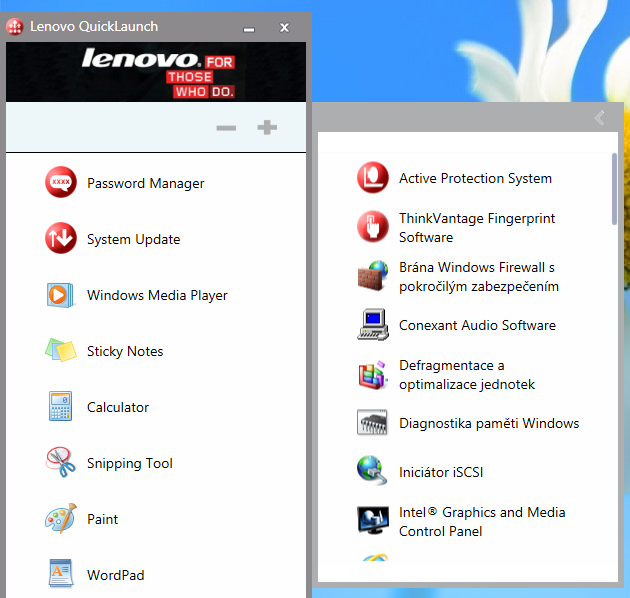Select 'Paint' label

(x=102, y=519)
